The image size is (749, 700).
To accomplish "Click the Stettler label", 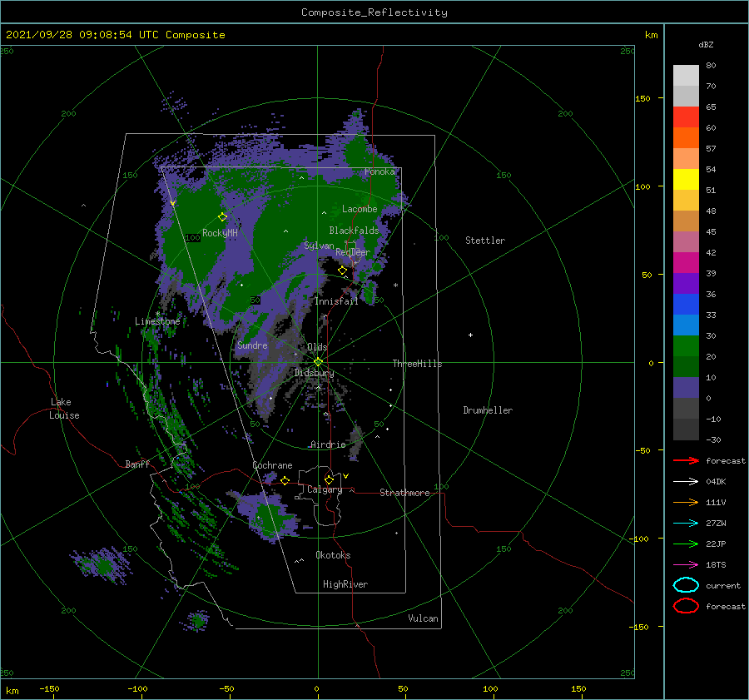I will 485,241.
